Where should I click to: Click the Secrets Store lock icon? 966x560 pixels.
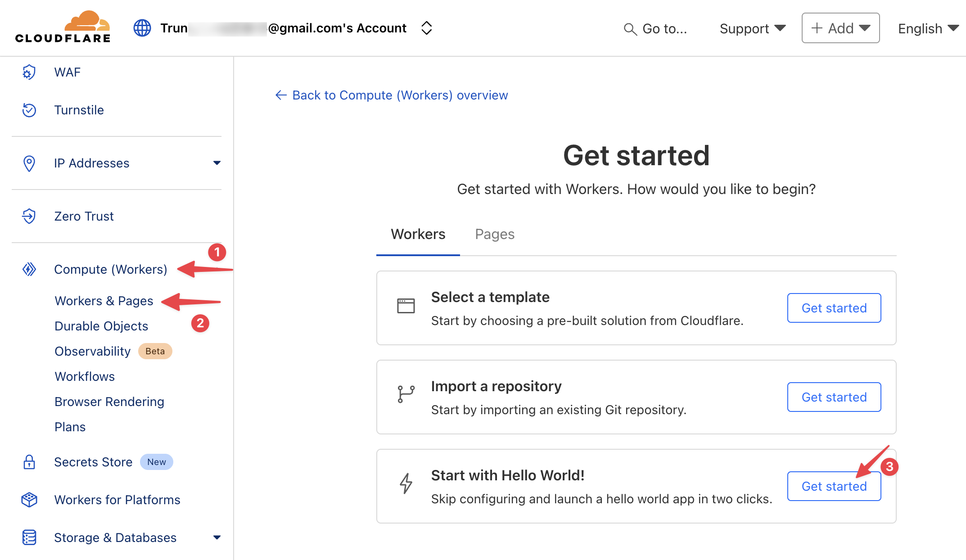(x=29, y=462)
